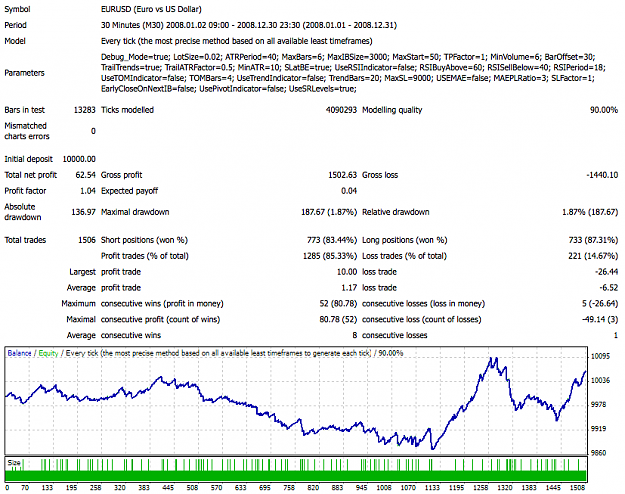
Task: Click the Parameters row label
Action: click(x=24, y=73)
